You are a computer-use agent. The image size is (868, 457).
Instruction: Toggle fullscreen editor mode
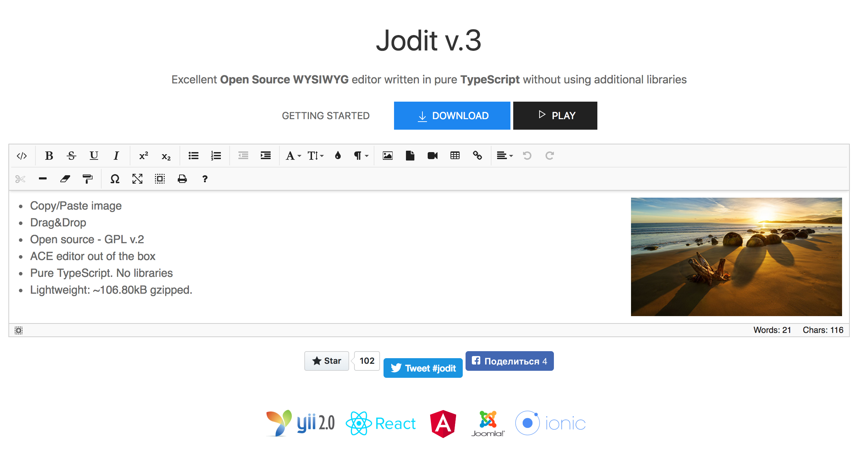[x=137, y=179]
